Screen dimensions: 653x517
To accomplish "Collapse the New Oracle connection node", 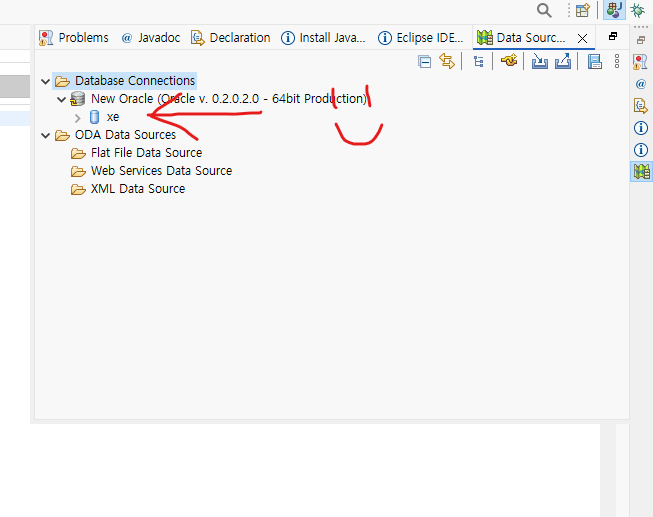I will 61,99.
